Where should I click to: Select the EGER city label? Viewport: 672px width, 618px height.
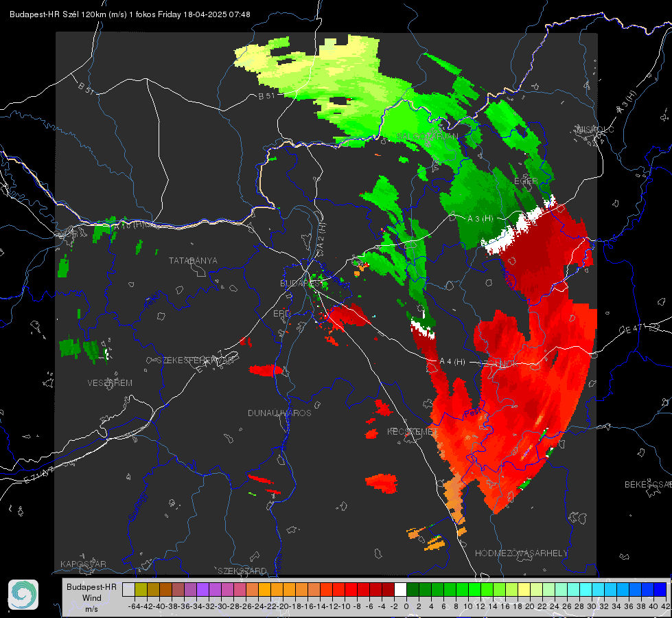pos(526,181)
